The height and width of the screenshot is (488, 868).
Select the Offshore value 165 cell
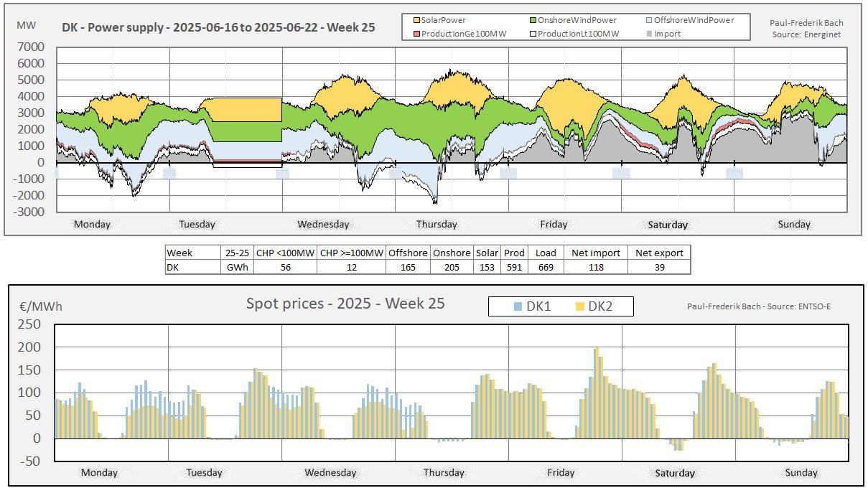pyautogui.click(x=409, y=267)
